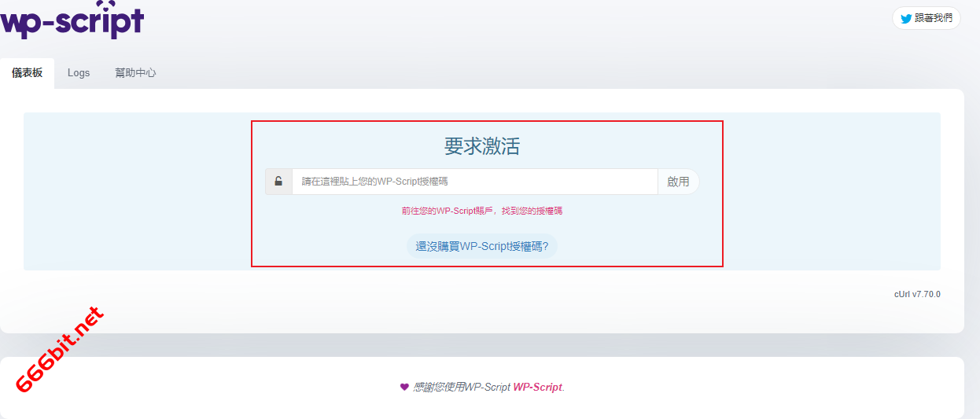Open the pink WP-Script account link
Screen dimensions: 980x419
point(481,211)
